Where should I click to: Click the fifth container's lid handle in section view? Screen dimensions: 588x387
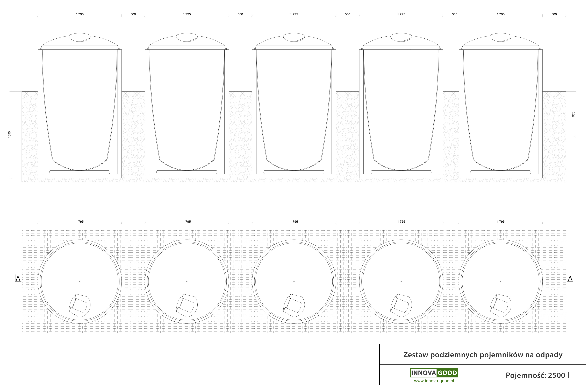point(500,37)
